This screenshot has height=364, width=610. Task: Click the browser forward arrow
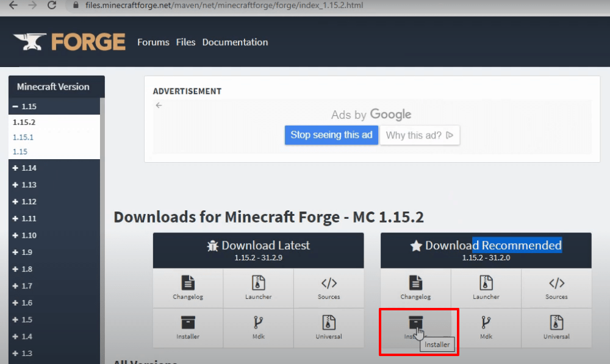(32, 5)
